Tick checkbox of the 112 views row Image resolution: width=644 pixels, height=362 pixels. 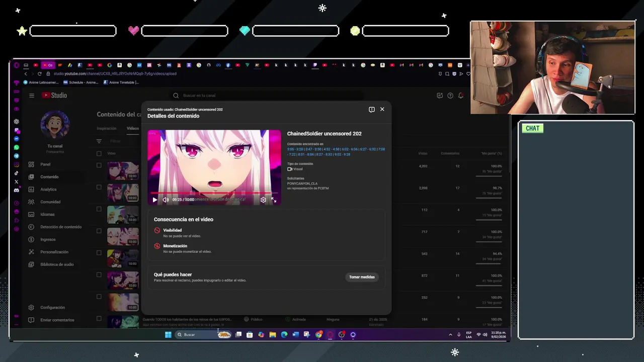coord(99,209)
